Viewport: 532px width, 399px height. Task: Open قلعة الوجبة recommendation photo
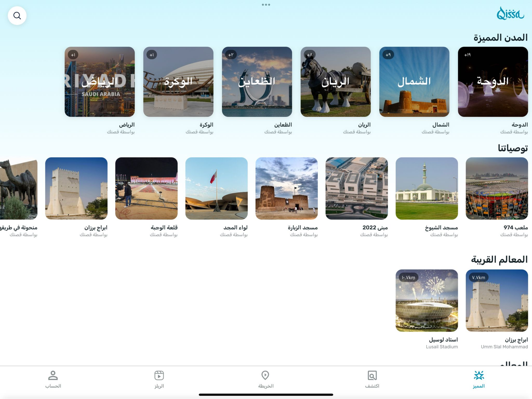(x=147, y=188)
